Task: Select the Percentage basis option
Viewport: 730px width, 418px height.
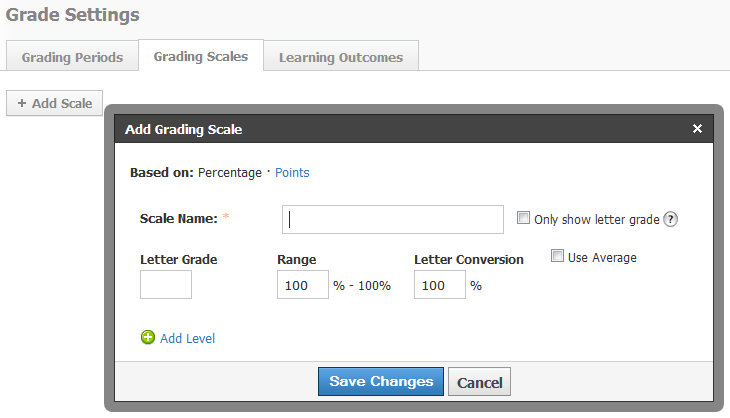Action: coord(230,172)
